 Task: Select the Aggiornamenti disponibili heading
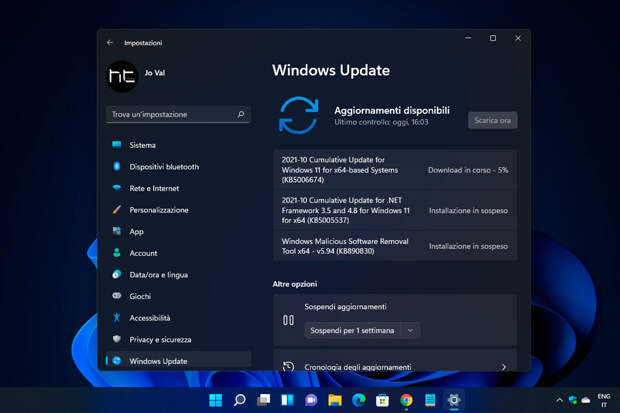pos(392,110)
